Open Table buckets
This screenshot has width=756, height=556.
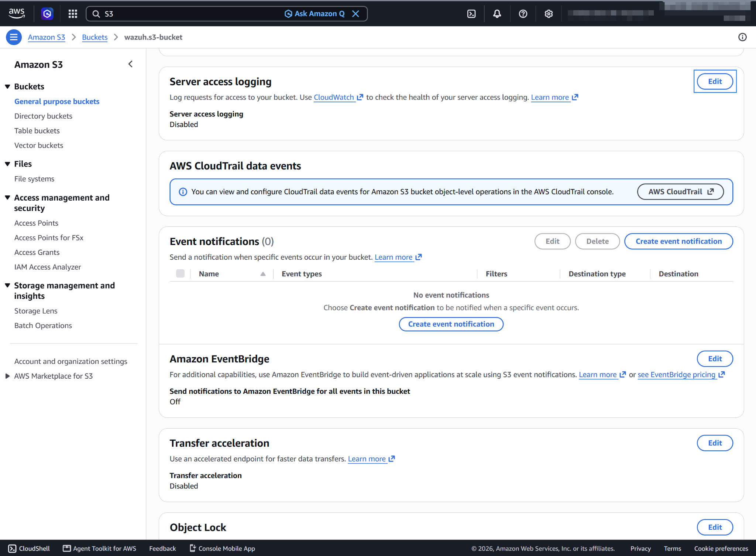pyautogui.click(x=37, y=131)
